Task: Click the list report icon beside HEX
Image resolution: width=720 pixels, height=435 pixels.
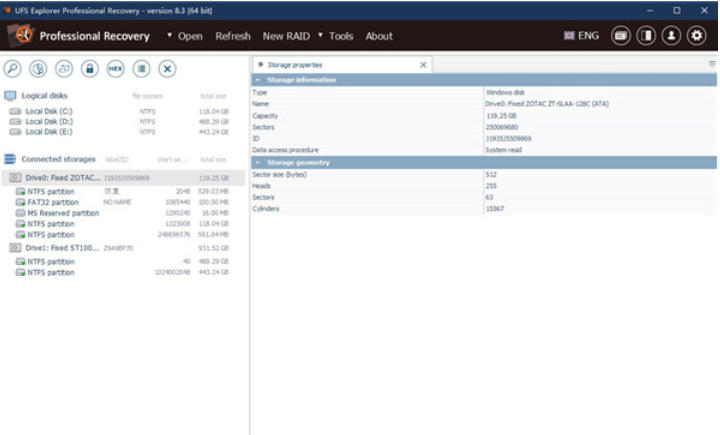Action: tap(142, 68)
